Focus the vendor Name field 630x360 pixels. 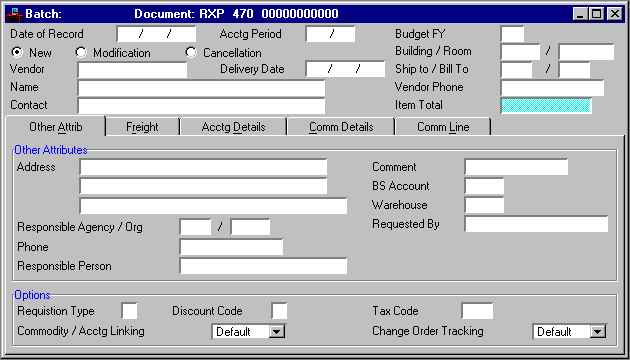pos(201,88)
